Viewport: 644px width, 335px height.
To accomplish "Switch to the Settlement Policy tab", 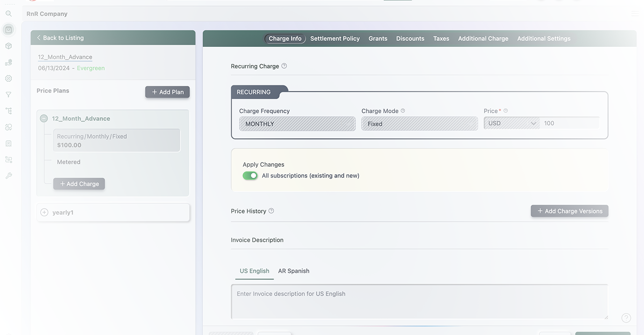I will pyautogui.click(x=335, y=39).
